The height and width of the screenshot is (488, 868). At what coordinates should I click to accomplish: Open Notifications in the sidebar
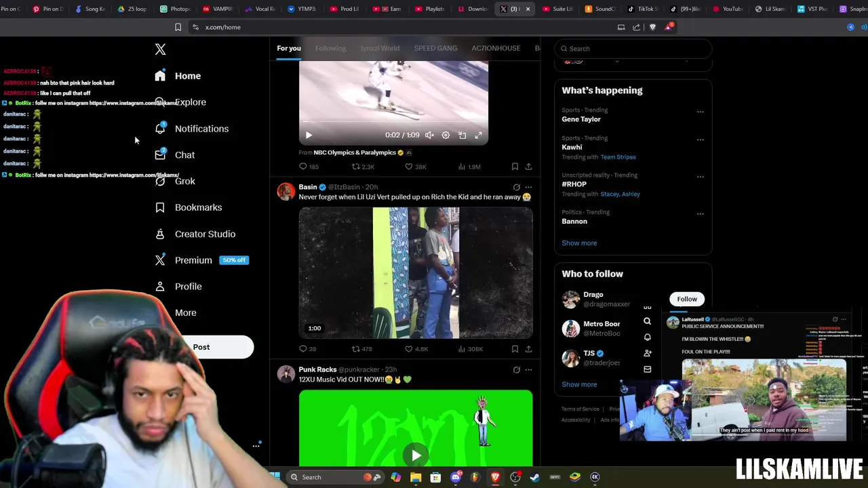192,129
